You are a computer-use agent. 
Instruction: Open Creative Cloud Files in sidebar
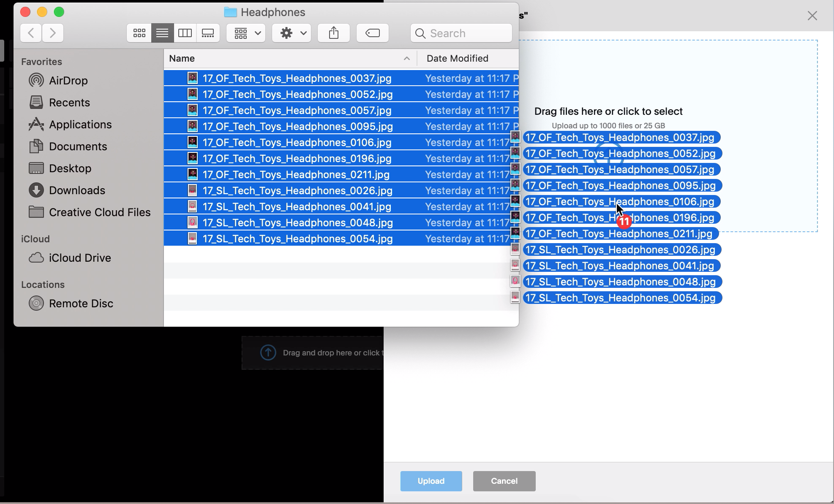coord(90,212)
